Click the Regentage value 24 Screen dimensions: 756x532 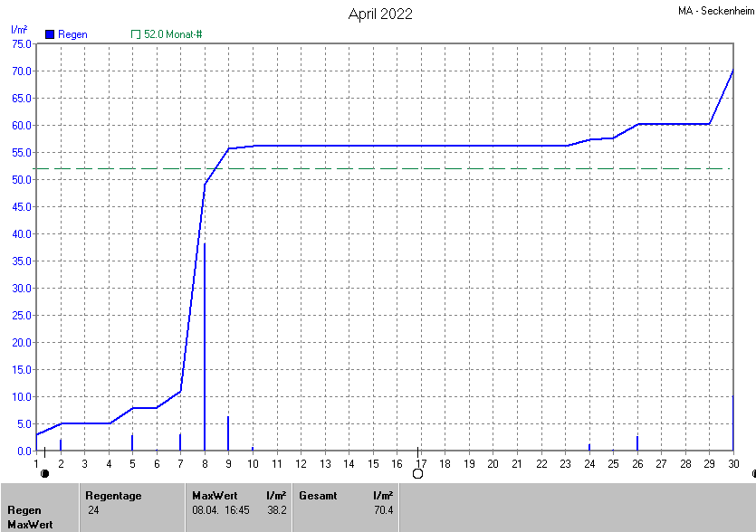93,510
